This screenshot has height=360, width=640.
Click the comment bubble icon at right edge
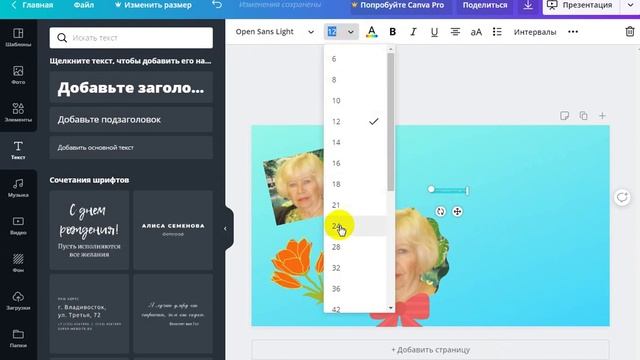[x=622, y=198]
